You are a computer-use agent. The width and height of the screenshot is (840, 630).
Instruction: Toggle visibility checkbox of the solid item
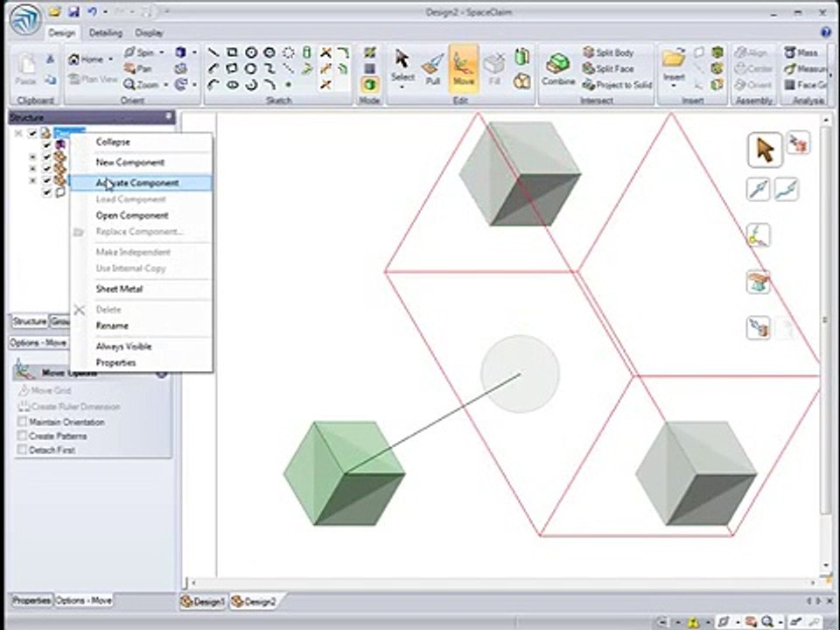(46, 144)
